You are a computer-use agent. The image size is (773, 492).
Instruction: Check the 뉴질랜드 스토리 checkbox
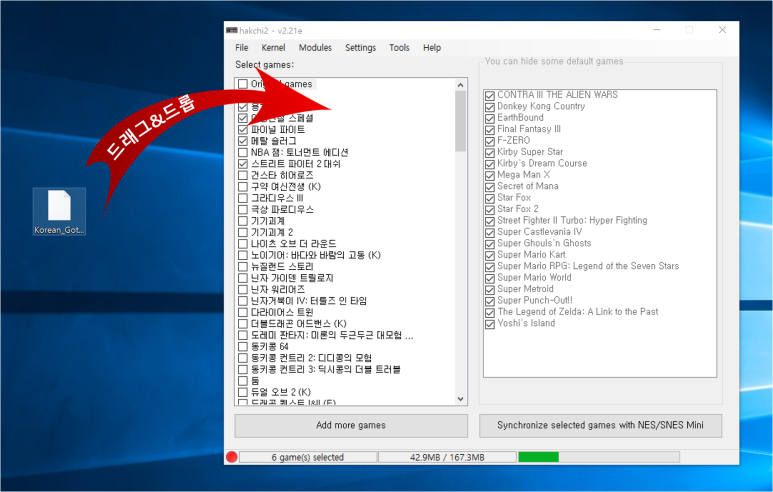coord(243,267)
